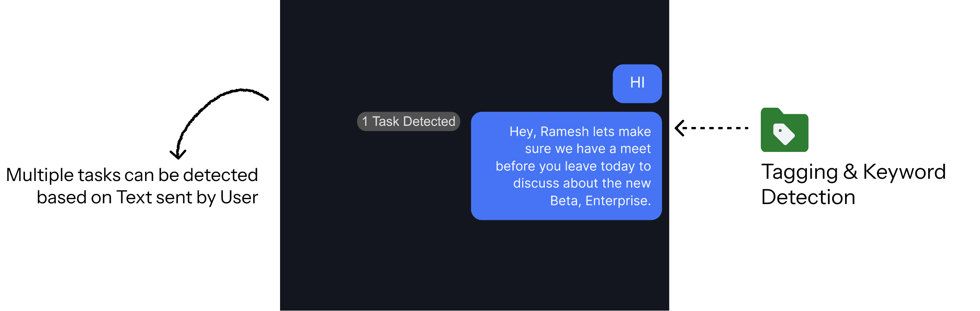This screenshot has height=311, width=980.
Task: Select the '1 Task Detected' badge
Action: (x=409, y=121)
